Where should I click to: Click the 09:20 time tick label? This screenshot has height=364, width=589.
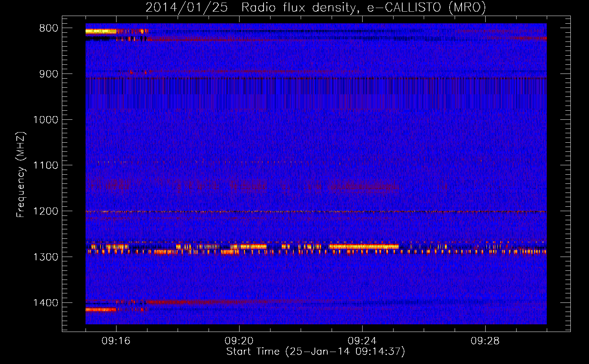[239, 341]
